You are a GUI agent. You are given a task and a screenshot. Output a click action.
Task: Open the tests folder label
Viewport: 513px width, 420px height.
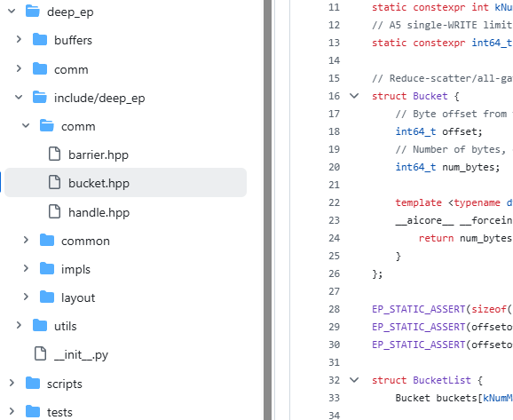click(59, 413)
